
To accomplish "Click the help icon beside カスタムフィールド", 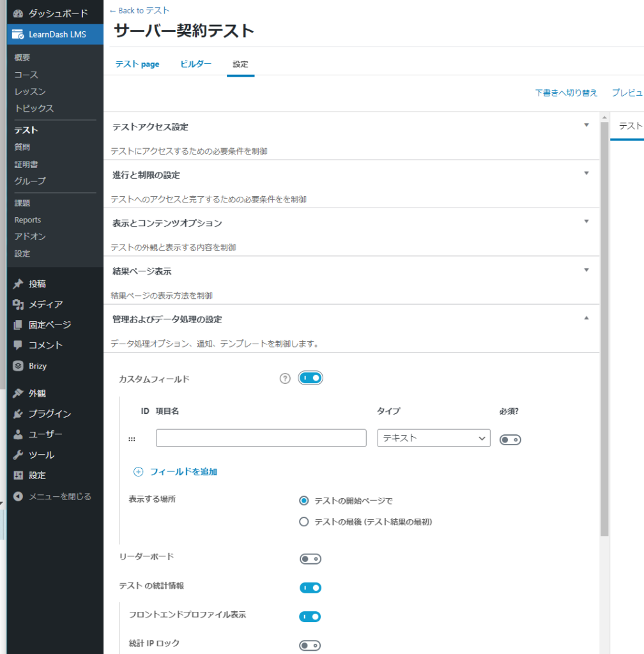I will coord(285,379).
